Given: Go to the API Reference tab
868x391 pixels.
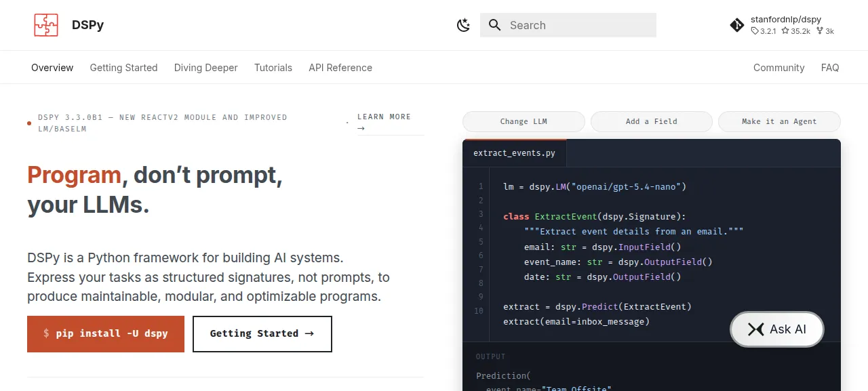Looking at the screenshot, I should [x=340, y=68].
